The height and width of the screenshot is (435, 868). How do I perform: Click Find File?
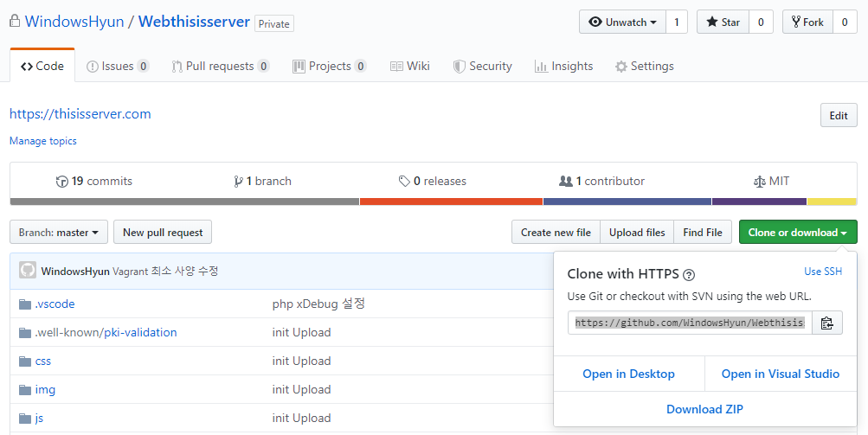[703, 233]
